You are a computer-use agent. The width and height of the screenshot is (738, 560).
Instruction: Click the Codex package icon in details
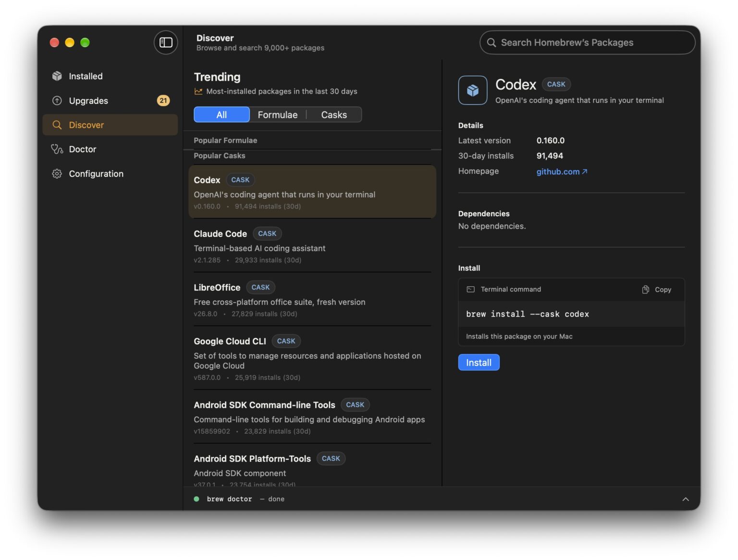(473, 90)
